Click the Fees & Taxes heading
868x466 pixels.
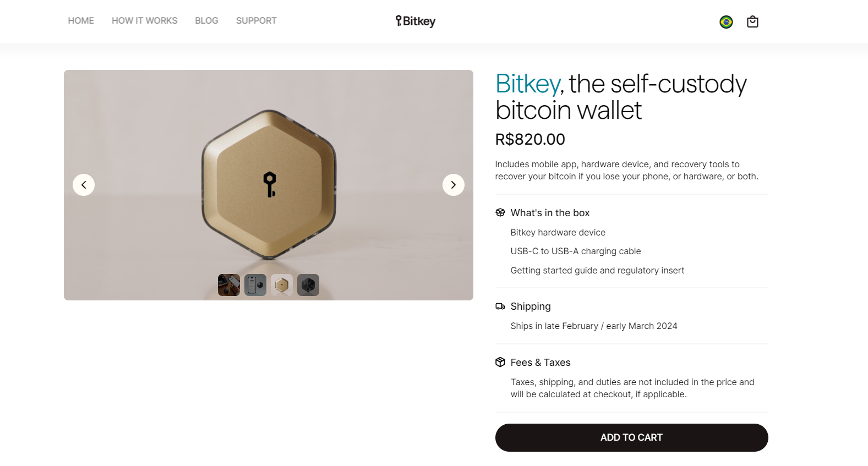(x=540, y=363)
